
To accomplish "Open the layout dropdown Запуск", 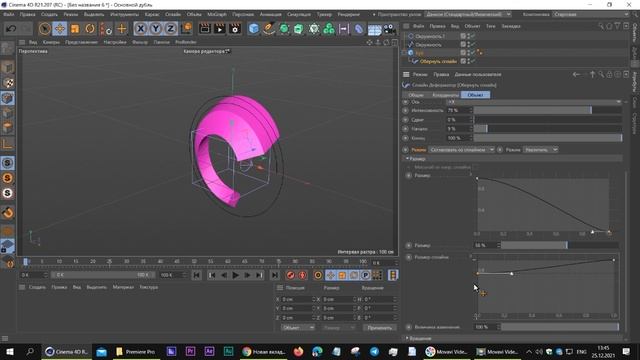I will pyautogui.click(x=591, y=14).
